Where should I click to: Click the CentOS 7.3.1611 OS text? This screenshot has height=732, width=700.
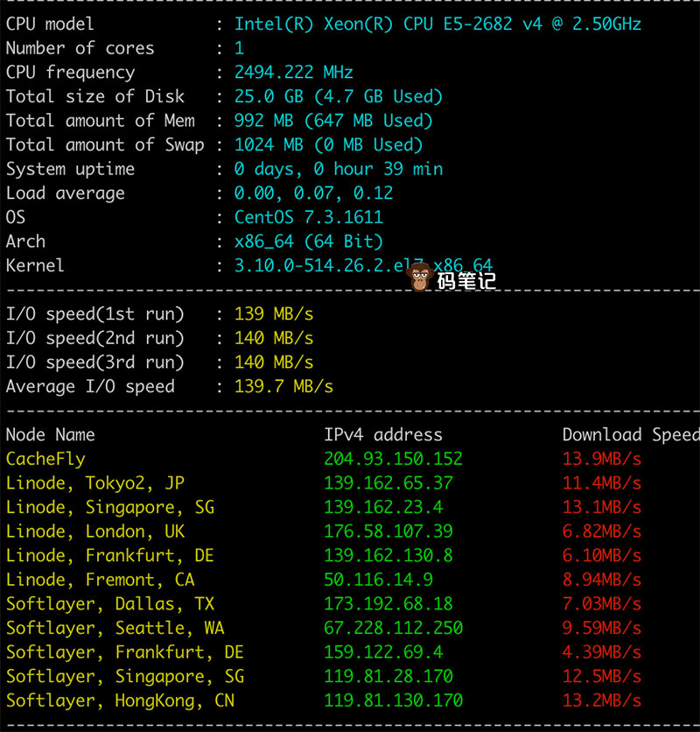309,217
